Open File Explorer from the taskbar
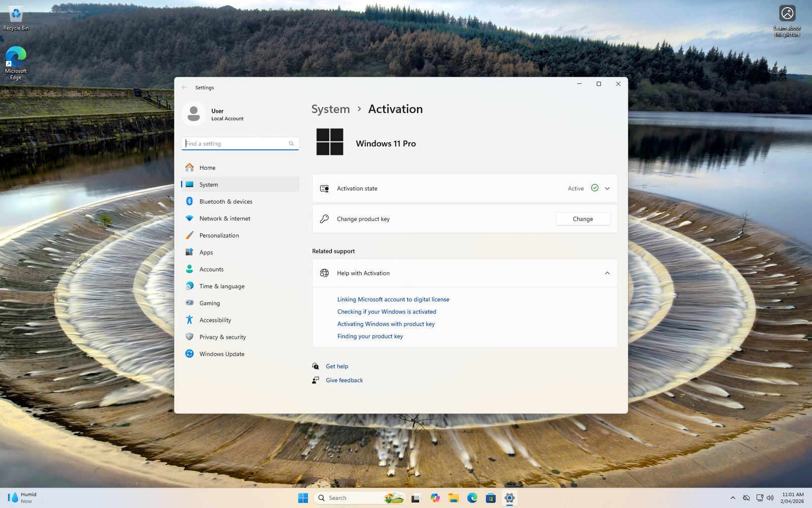812x508 pixels. click(454, 498)
